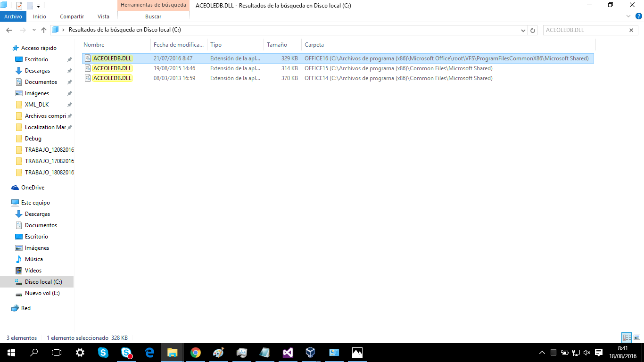Open Red network location
Viewport: 644px width, 362px height.
[x=25, y=308]
